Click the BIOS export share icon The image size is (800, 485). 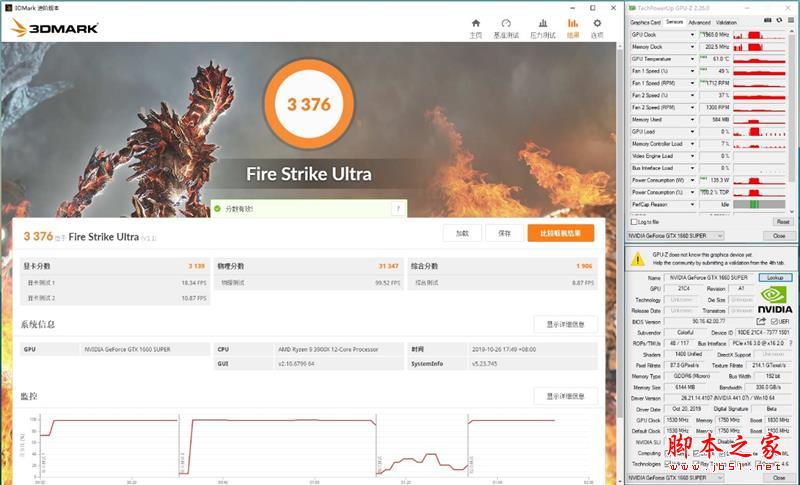[x=761, y=321]
